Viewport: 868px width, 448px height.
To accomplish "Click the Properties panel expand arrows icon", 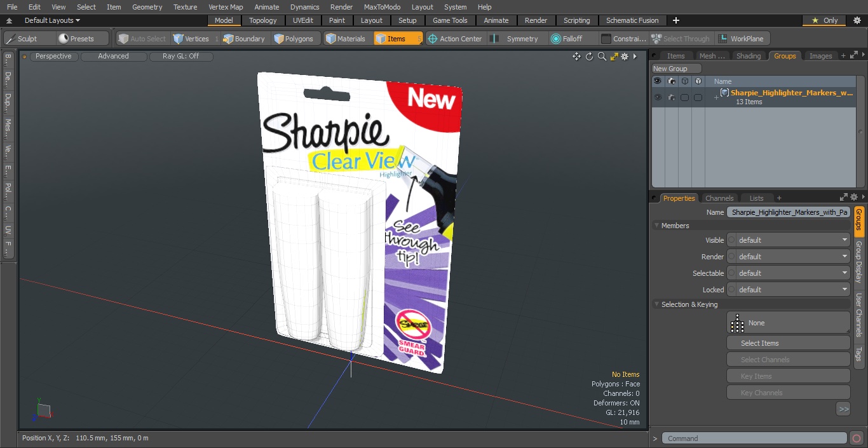I will (x=844, y=198).
